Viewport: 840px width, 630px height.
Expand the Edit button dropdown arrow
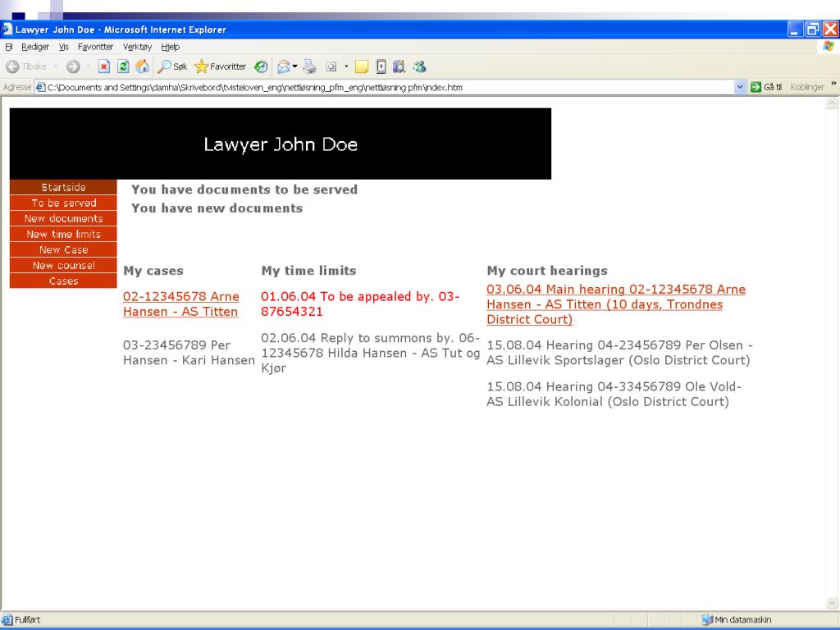pyautogui.click(x=346, y=66)
